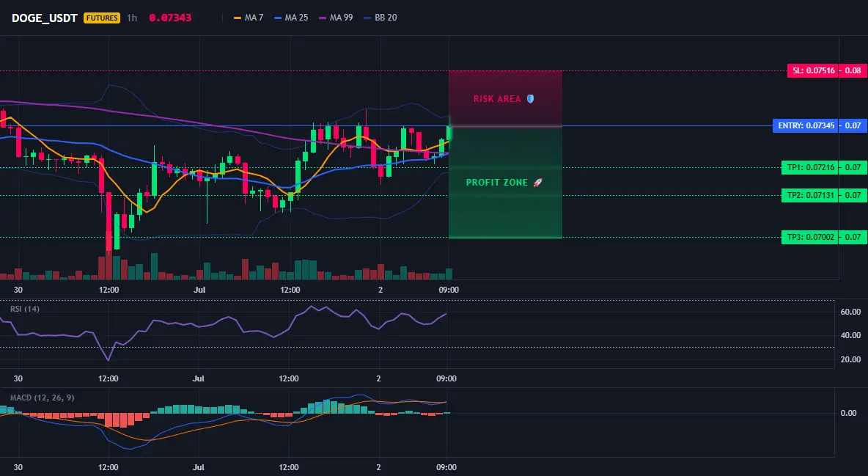Screen dimensions: 868x476
Task: Click the RSI (14) indicator label
Action: point(25,309)
